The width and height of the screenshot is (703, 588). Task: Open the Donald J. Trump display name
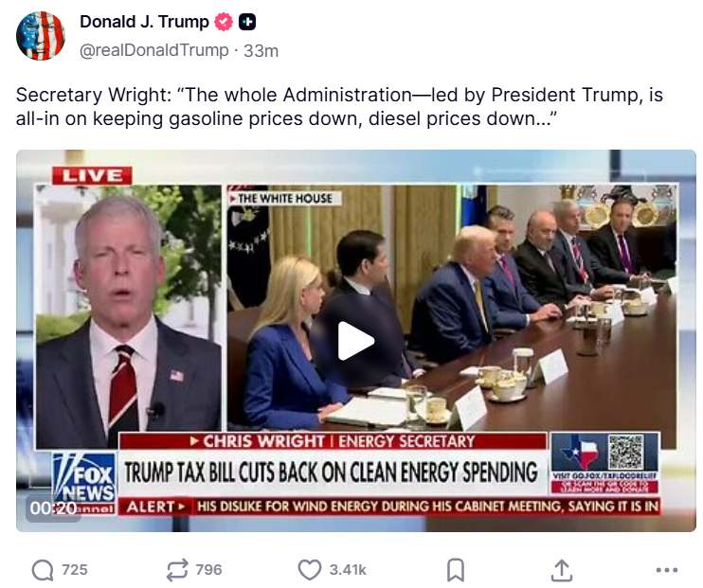point(144,22)
